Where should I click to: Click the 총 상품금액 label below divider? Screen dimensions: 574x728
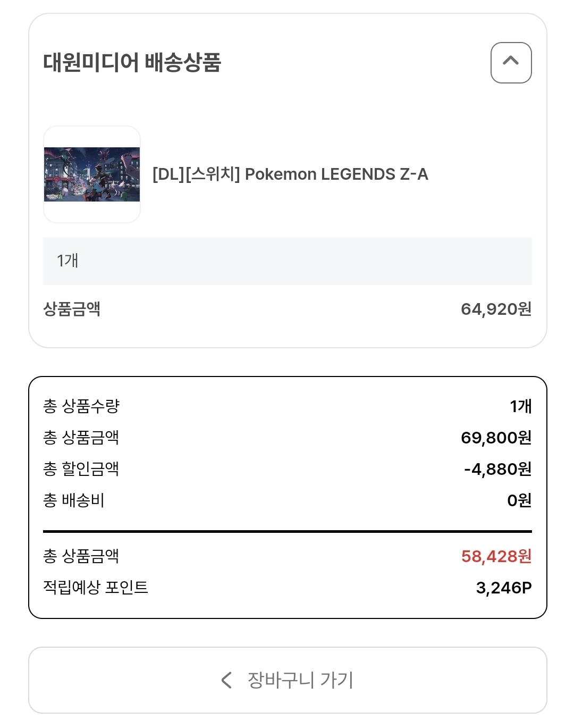(x=81, y=556)
